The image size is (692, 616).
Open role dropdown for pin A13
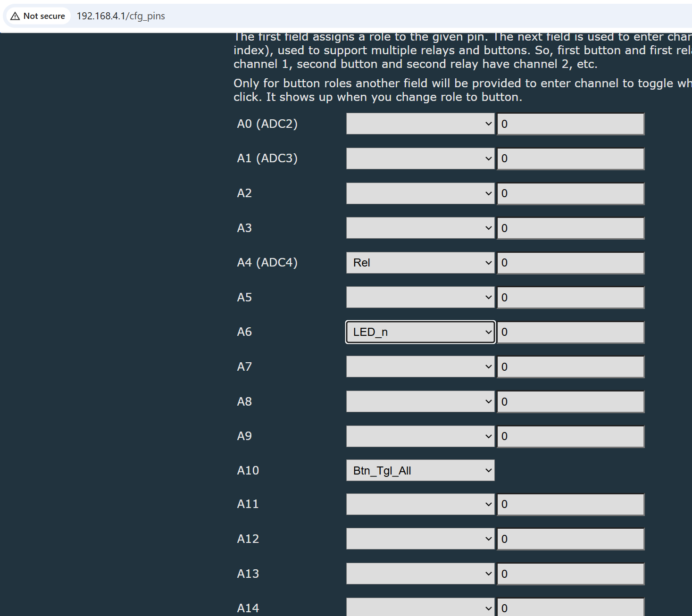[420, 574]
